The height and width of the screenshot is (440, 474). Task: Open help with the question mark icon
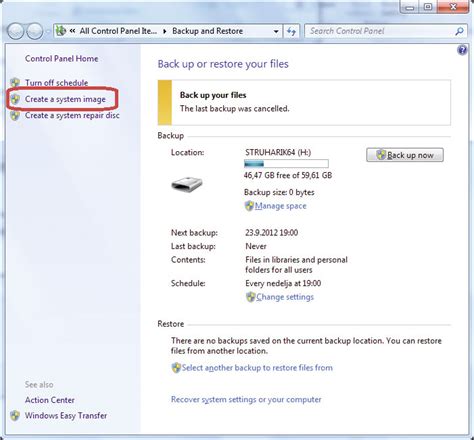coord(462,50)
